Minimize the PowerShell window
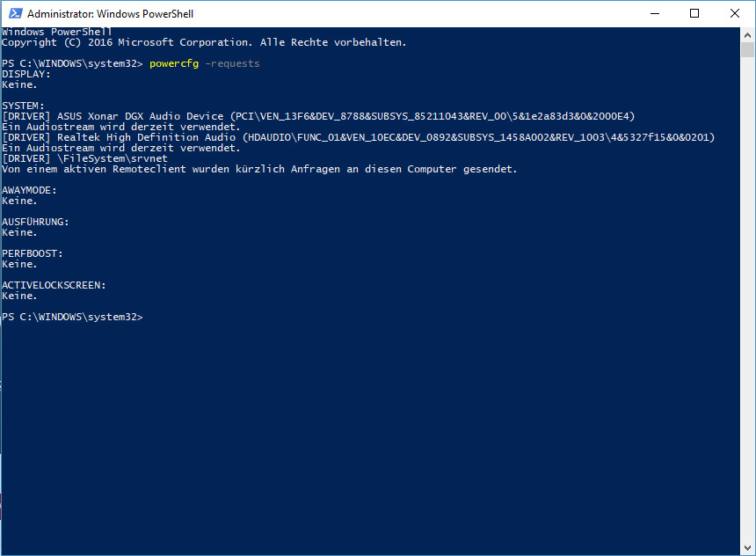The height and width of the screenshot is (556, 756). [x=654, y=13]
